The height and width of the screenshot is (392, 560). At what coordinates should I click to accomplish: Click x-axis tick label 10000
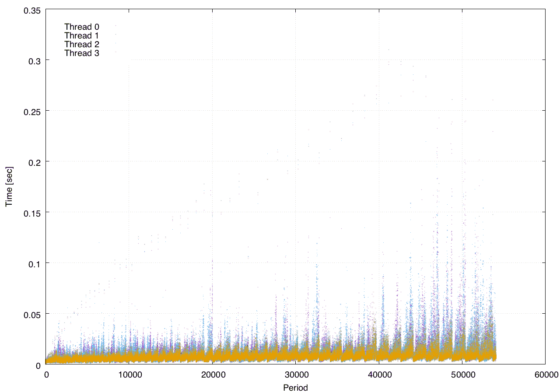[x=129, y=374]
